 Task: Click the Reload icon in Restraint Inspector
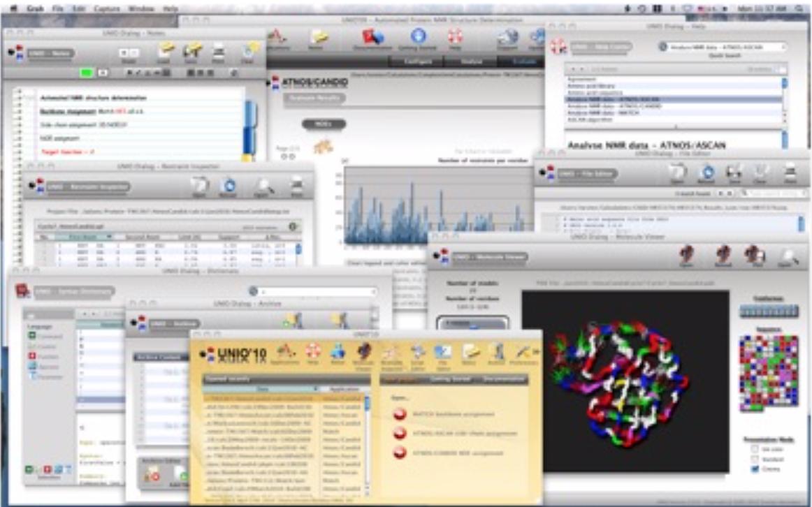(x=228, y=187)
